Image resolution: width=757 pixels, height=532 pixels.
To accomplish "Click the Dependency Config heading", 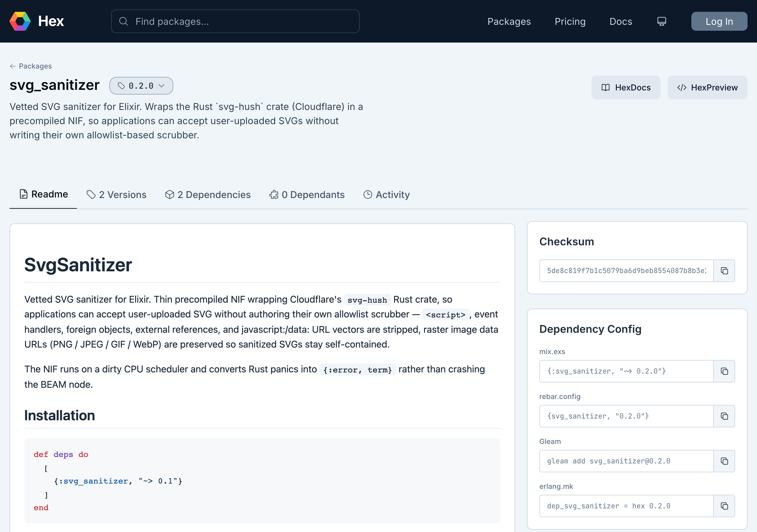I will [590, 329].
